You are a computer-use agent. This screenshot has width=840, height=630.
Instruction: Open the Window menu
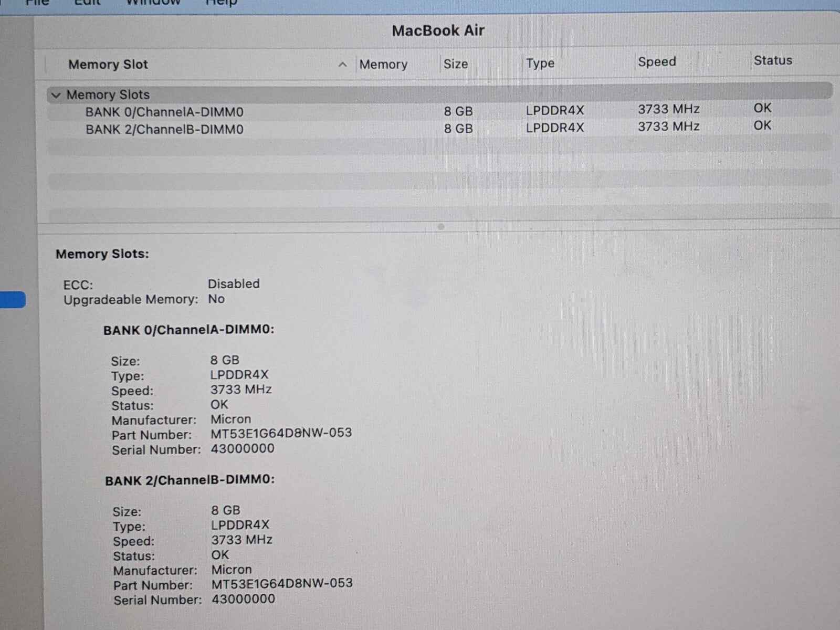[x=153, y=3]
